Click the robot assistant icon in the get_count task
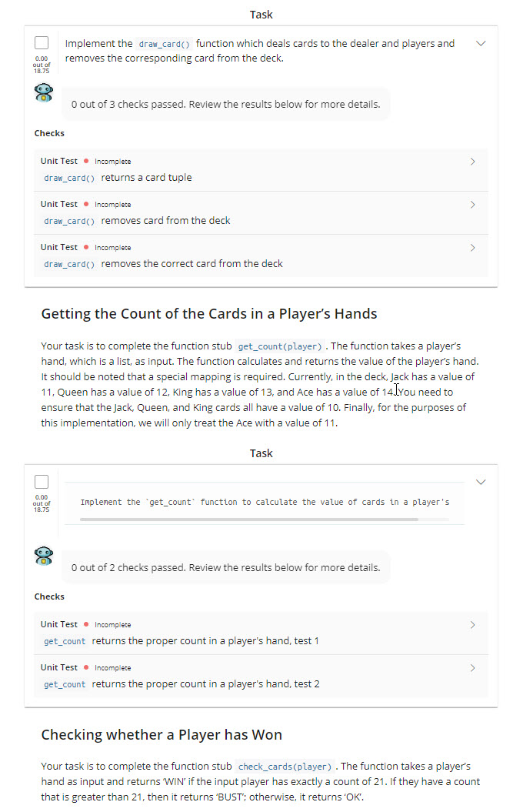The height and width of the screenshot is (812, 513). tap(44, 556)
